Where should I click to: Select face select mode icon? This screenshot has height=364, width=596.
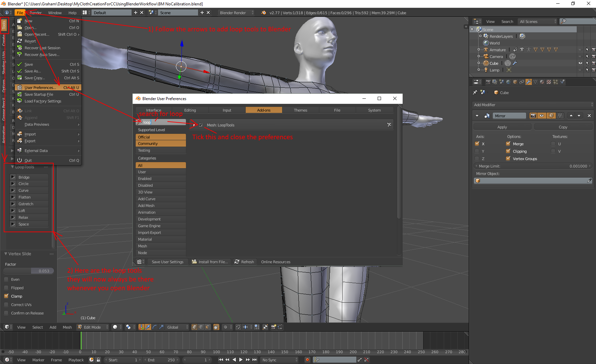(x=208, y=327)
